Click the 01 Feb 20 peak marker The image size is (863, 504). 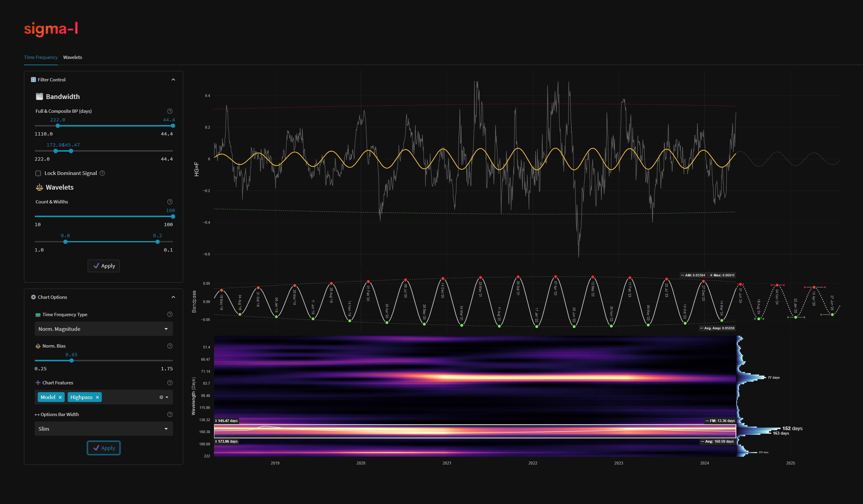click(x=368, y=281)
